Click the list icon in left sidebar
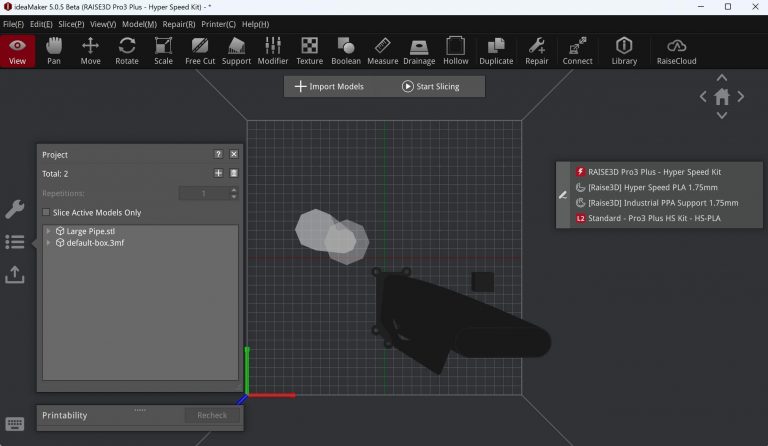 pos(15,242)
